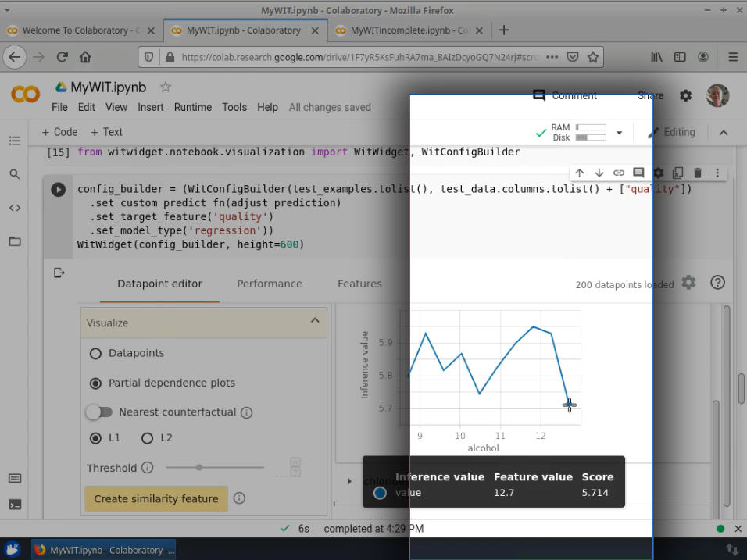Open Firefox hamburger menu
The image size is (747, 560).
[x=733, y=57]
